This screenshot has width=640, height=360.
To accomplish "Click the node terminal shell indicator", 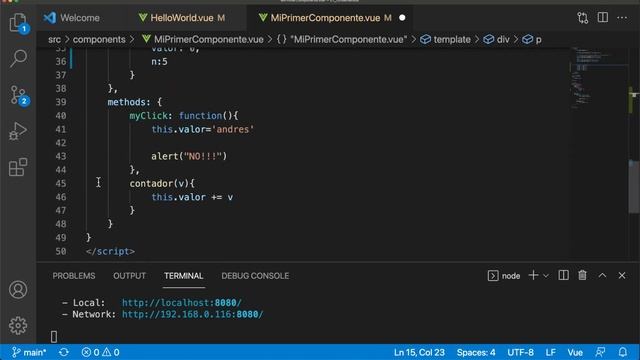I will [504, 276].
